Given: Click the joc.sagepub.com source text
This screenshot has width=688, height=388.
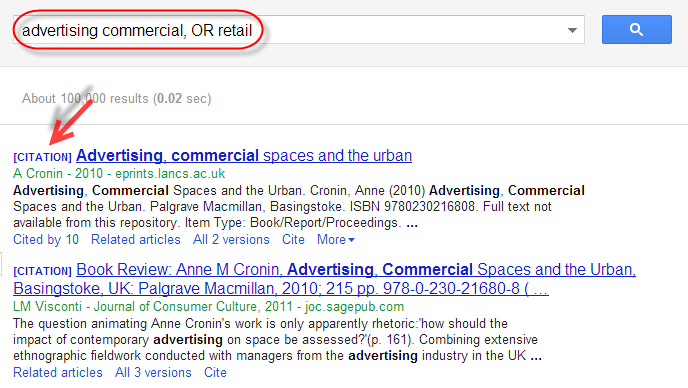Looking at the screenshot, I should (x=355, y=306).
